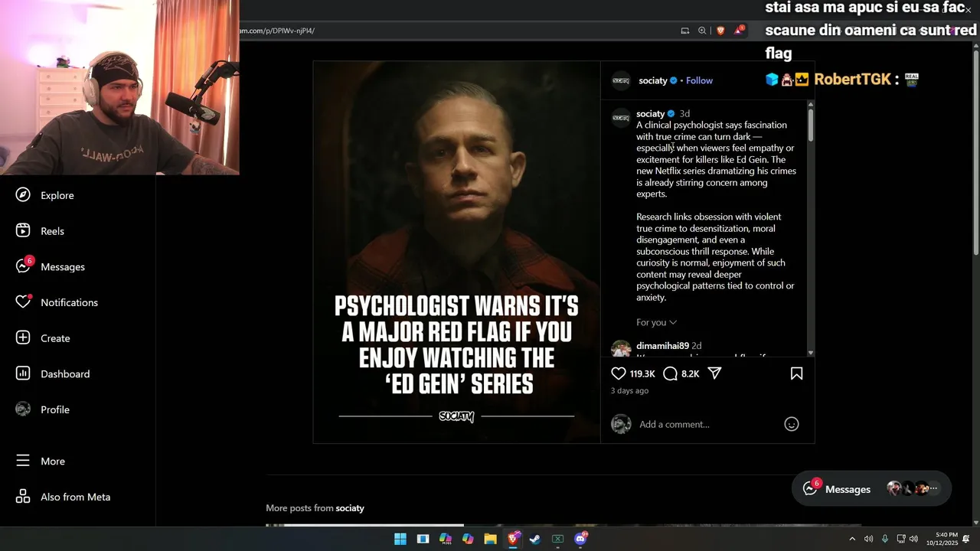Click the browser address bar URL
The width and height of the screenshot is (980, 551).
277,31
